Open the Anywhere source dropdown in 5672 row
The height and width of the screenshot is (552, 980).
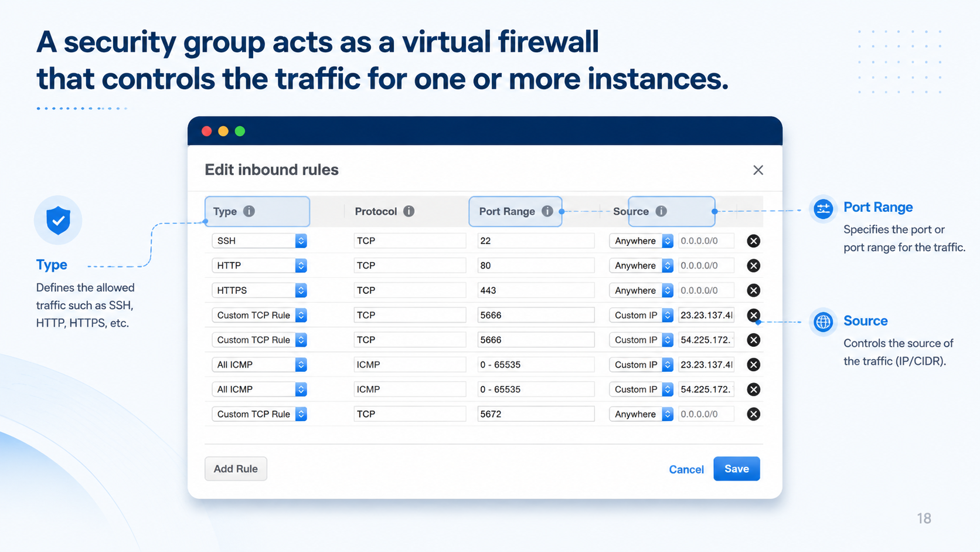(x=641, y=414)
